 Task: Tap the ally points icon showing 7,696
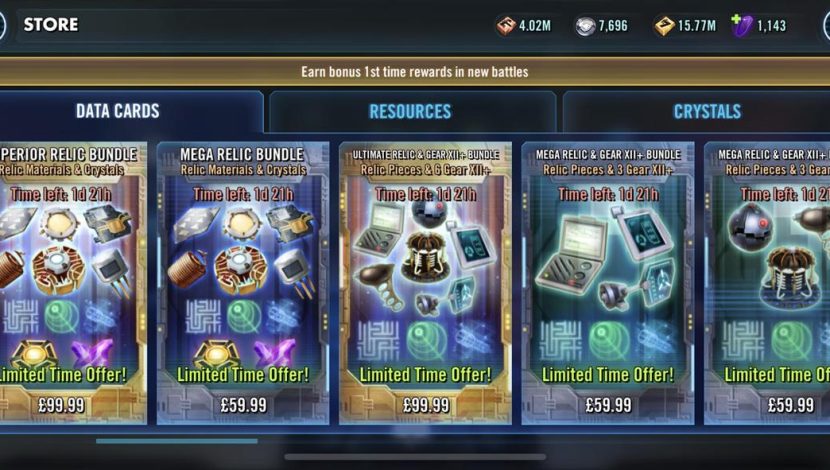pyautogui.click(x=585, y=26)
